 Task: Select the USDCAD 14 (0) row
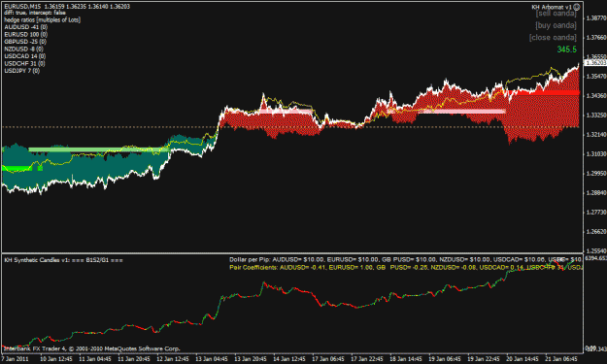25,56
